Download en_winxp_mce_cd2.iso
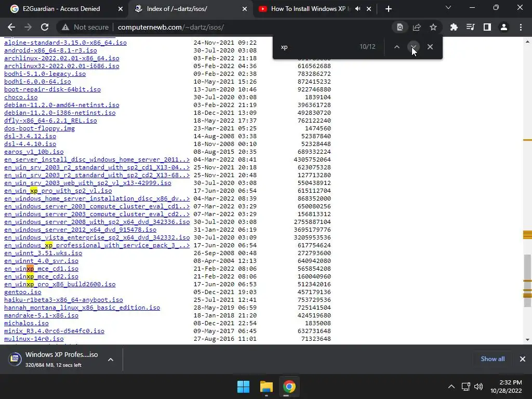Image resolution: width=532 pixels, height=399 pixels. (41, 276)
